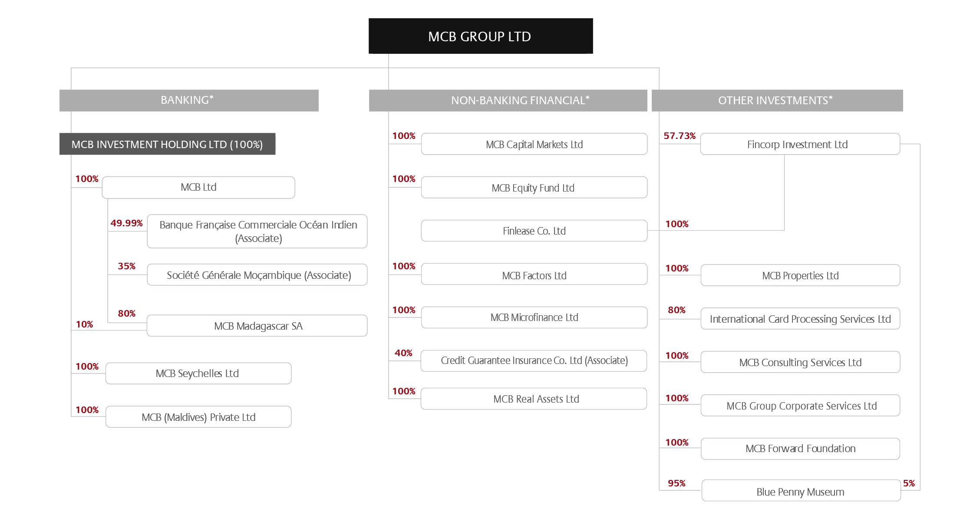Click the MCB Madagascar SA box
Viewport: 980px width, 519px height.
coord(257,326)
